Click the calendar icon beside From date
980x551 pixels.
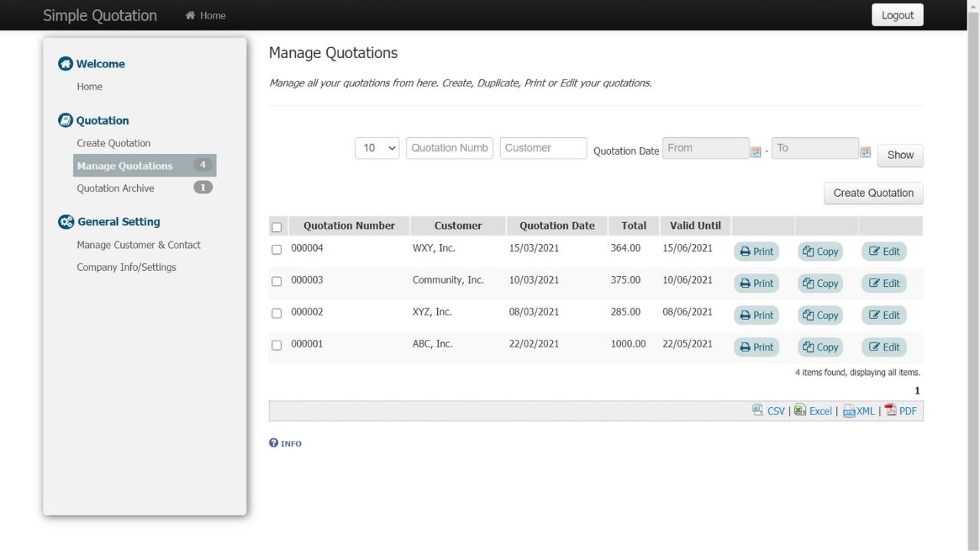click(x=756, y=152)
